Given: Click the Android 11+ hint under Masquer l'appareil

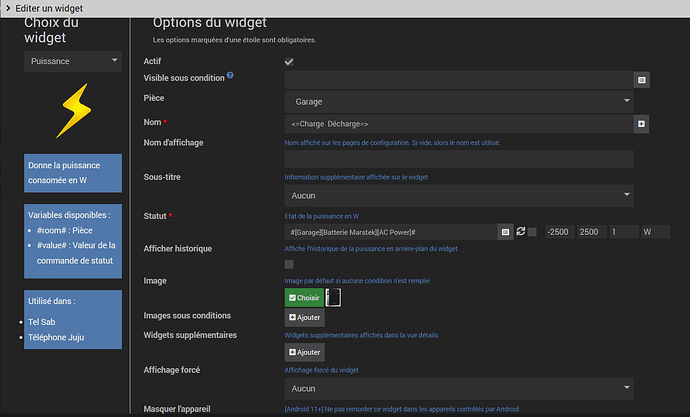Looking at the screenshot, I should click(x=402, y=409).
